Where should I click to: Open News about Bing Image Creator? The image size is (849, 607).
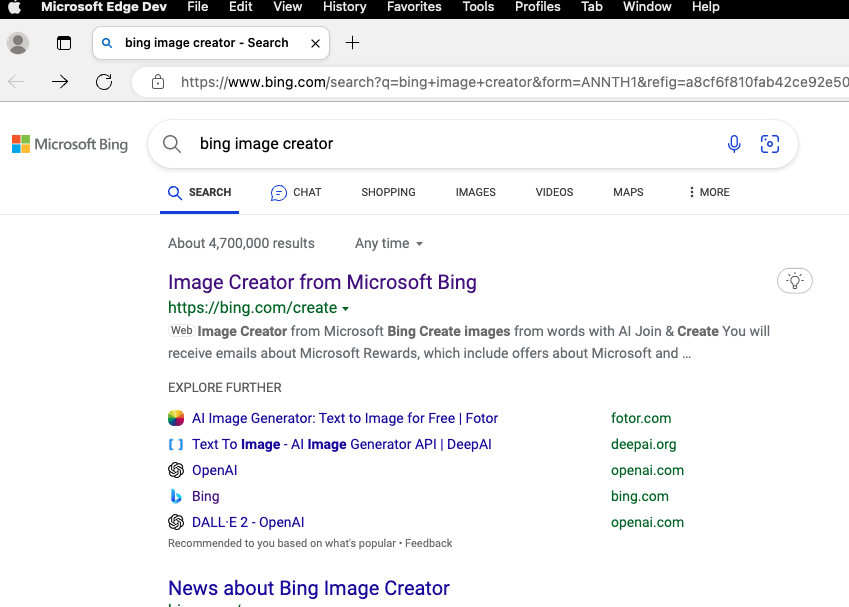[309, 588]
